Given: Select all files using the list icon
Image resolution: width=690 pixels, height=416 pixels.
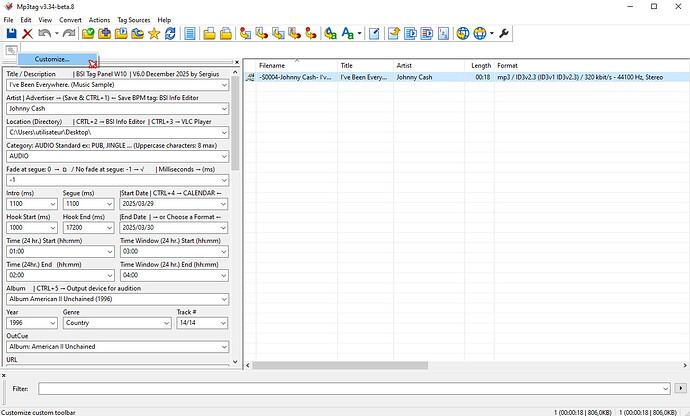Looking at the screenshot, I should tap(190, 33).
